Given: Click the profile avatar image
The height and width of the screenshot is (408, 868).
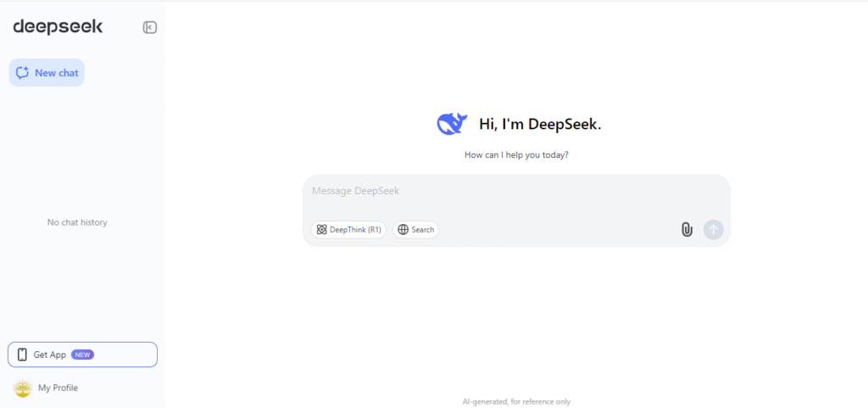Looking at the screenshot, I should (23, 388).
